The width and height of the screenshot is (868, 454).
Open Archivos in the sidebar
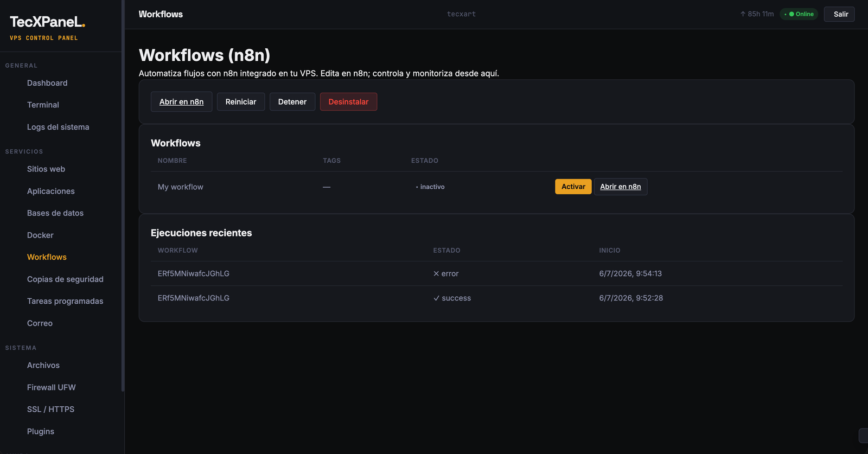[43, 366]
